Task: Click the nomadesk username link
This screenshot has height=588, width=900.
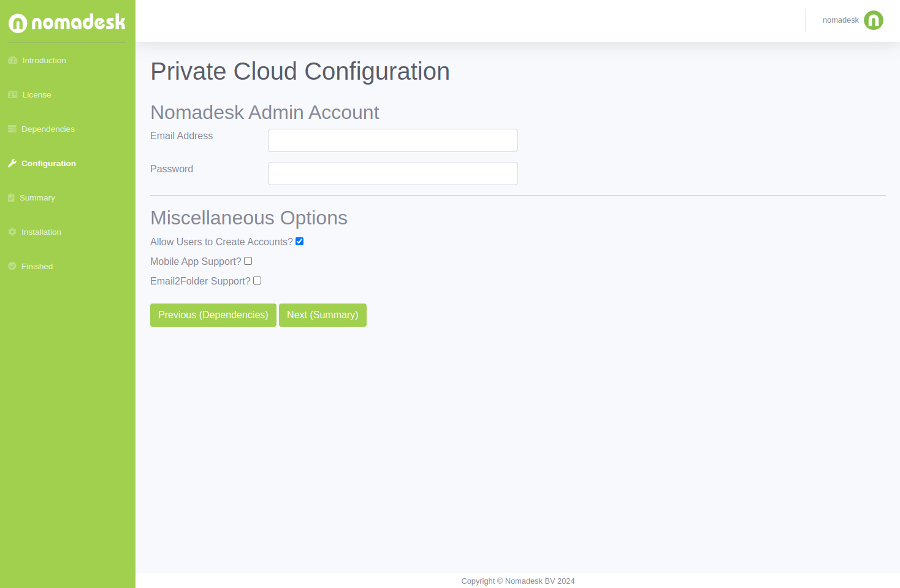Action: (x=841, y=20)
